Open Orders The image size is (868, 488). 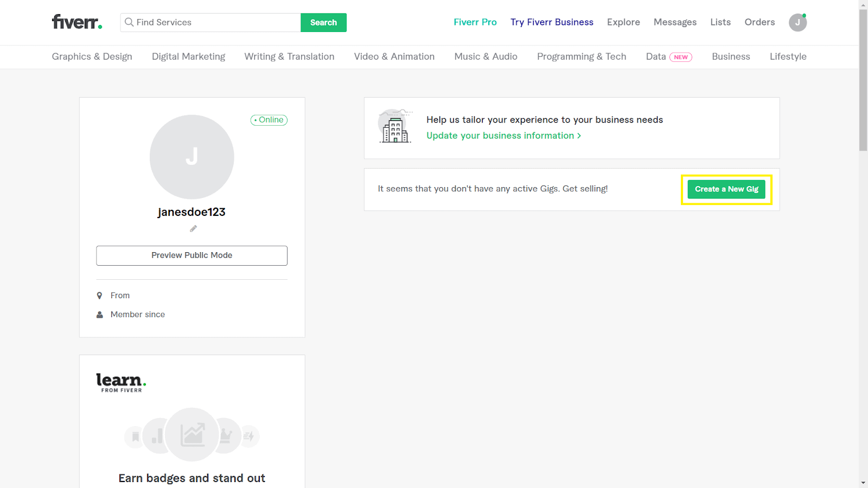coord(759,22)
